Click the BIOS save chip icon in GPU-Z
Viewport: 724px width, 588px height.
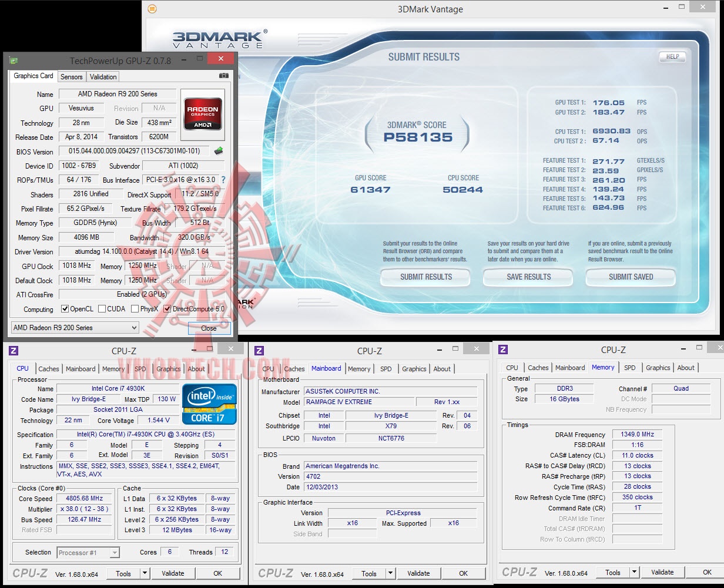coord(219,151)
